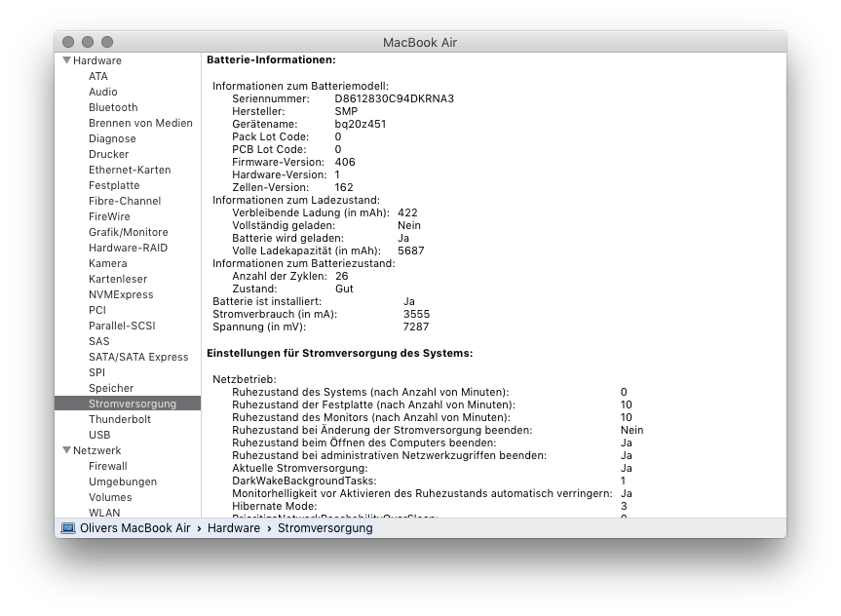Viewport: 841px width, 616px height.
Task: Close the MacBook Air window
Action: 68,42
